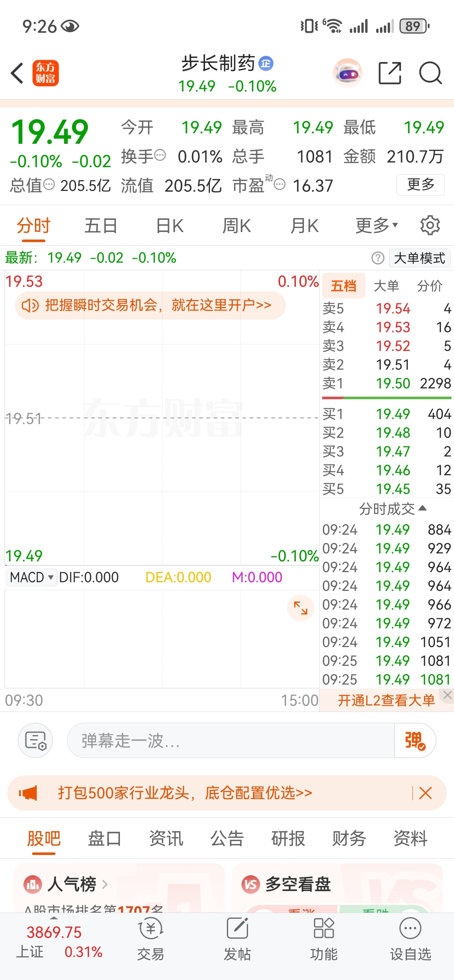This screenshot has width=454, height=980.
Task: Expand 人气榜 via its chevron
Action: (x=104, y=885)
